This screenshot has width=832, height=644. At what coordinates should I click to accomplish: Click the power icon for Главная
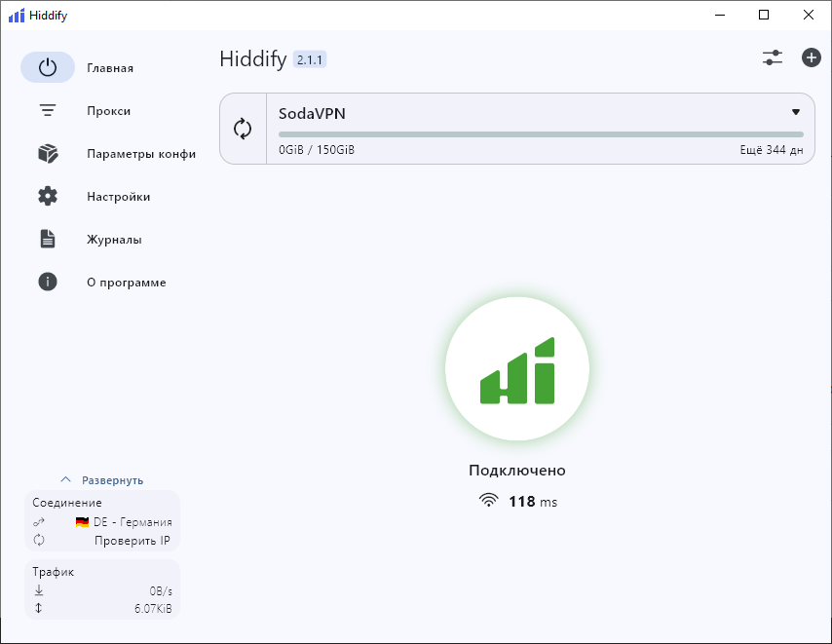[x=48, y=67]
